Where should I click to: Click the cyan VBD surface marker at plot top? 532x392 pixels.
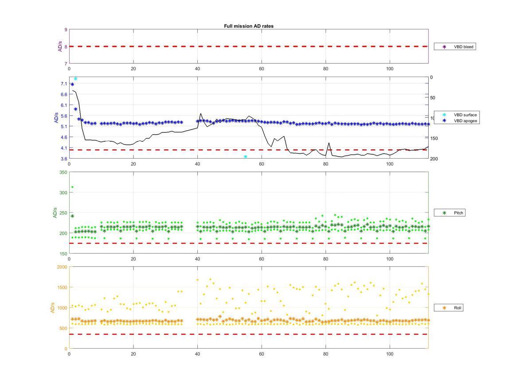[x=75, y=79]
